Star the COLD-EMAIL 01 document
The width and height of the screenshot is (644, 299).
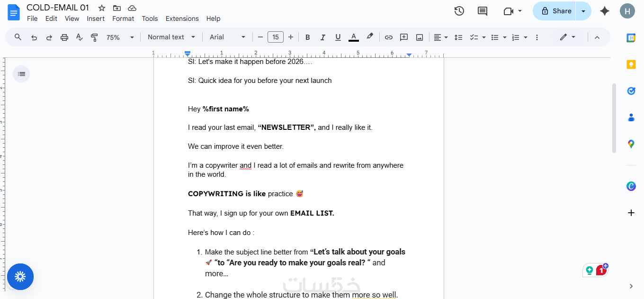102,8
